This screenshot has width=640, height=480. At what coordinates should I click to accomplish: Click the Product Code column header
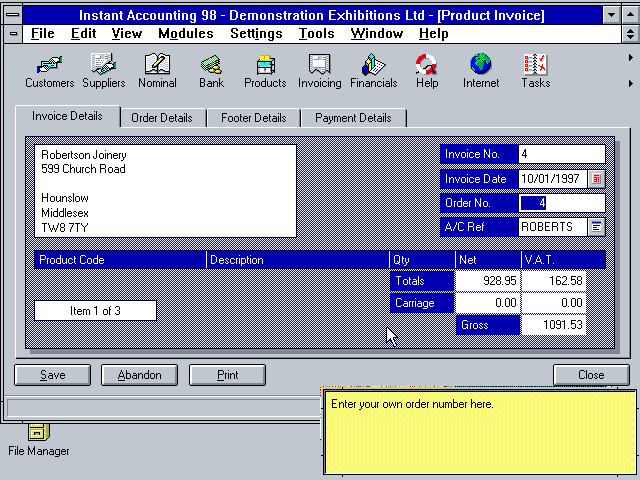point(120,260)
